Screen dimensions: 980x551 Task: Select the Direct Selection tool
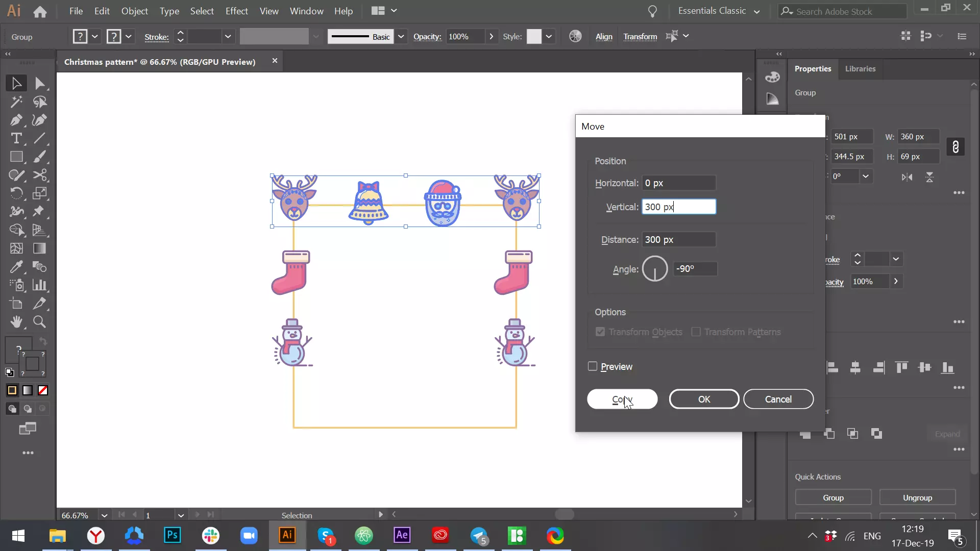(x=40, y=83)
